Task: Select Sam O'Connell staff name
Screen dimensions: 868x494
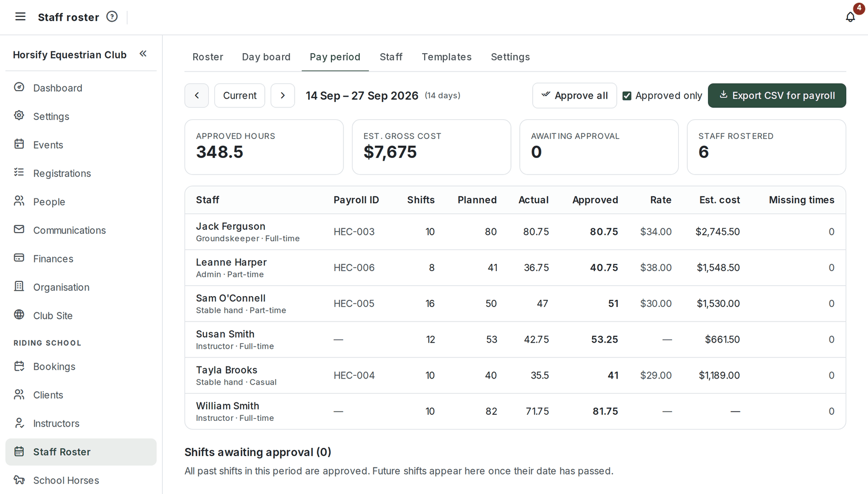Action: click(x=231, y=298)
